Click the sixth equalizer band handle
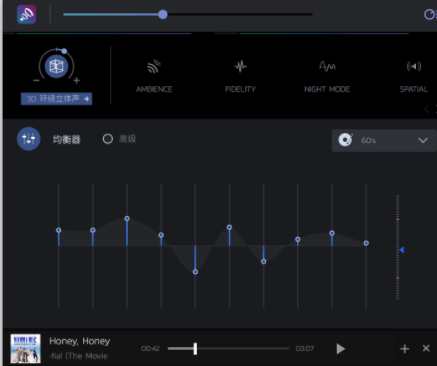 (x=229, y=227)
